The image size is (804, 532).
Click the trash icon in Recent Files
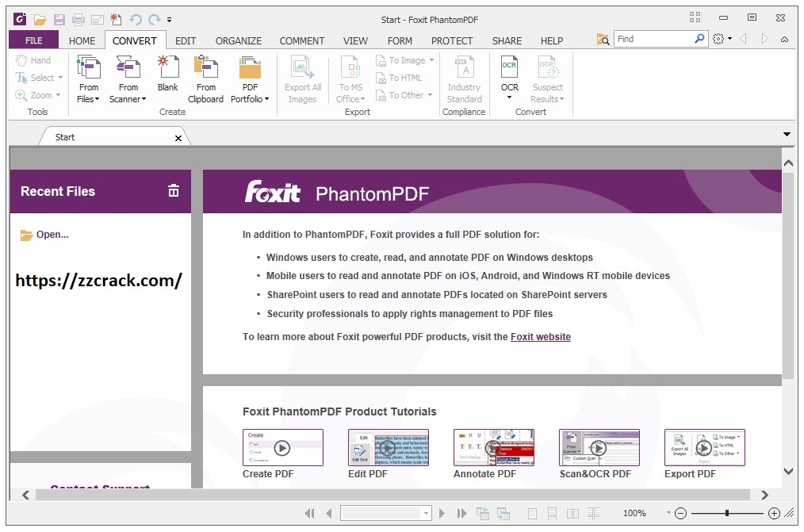point(174,190)
